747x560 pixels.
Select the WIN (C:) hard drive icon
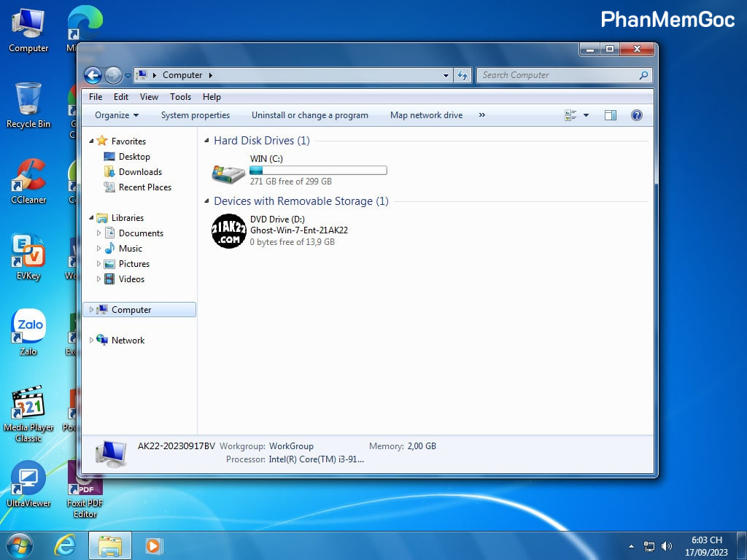pyautogui.click(x=228, y=172)
